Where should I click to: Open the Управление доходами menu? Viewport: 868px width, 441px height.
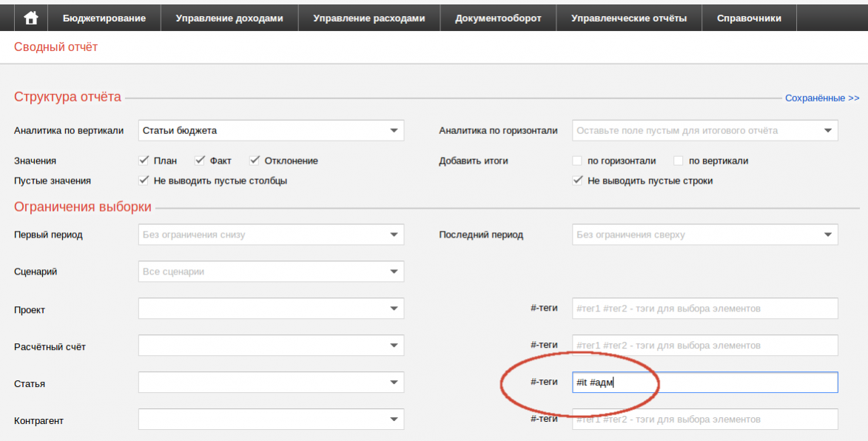tap(229, 18)
